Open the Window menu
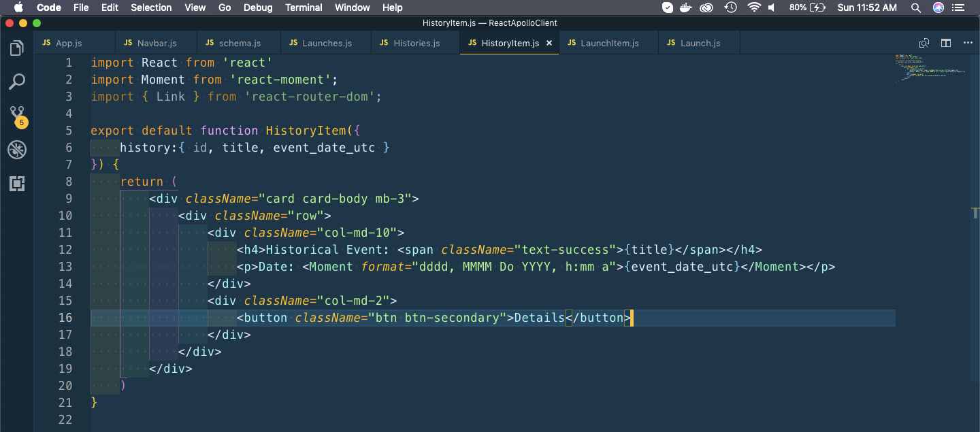This screenshot has height=432, width=980. (353, 7)
